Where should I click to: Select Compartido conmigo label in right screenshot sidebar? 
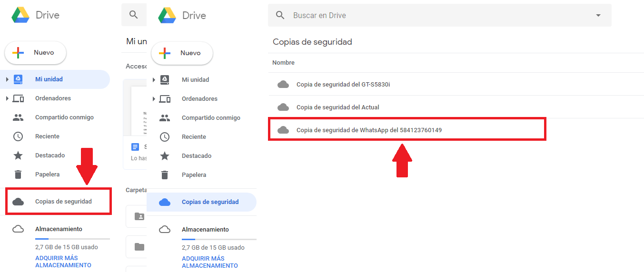211,118
